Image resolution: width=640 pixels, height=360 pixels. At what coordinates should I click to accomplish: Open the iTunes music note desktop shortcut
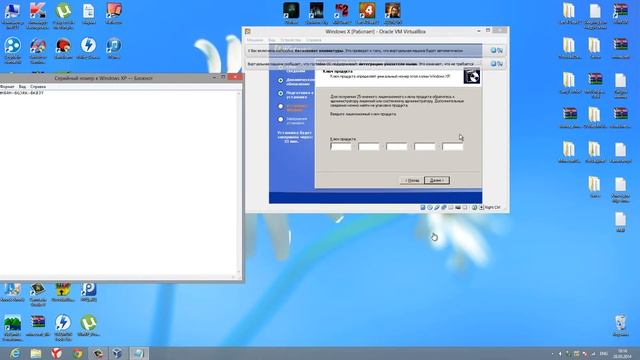[x=113, y=46]
